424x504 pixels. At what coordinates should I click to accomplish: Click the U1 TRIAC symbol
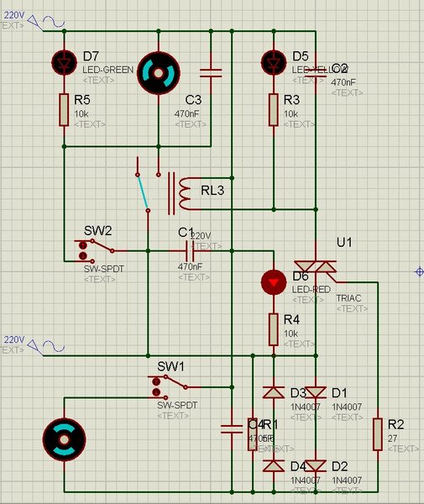[316, 267]
